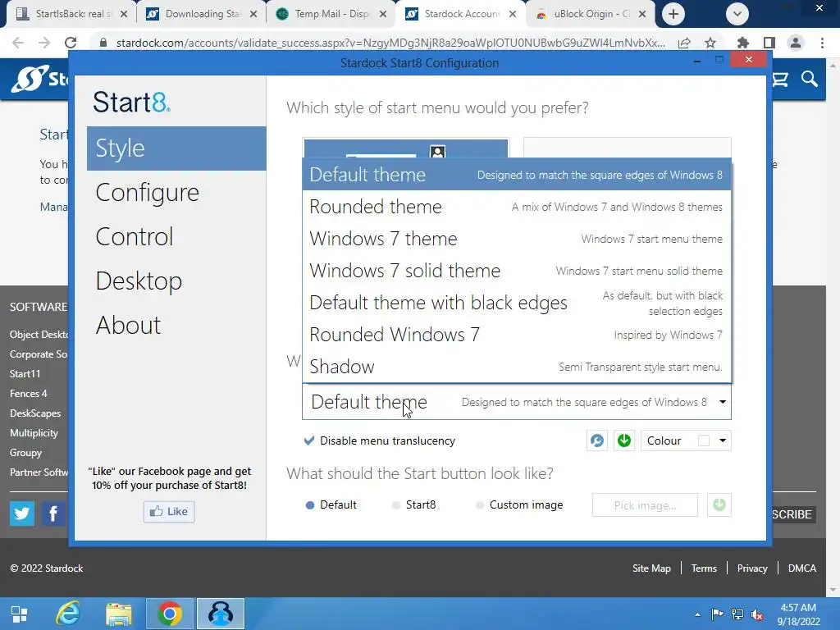Click Stardock logo on webpage
Viewport: 840px width, 630px height.
(39, 80)
